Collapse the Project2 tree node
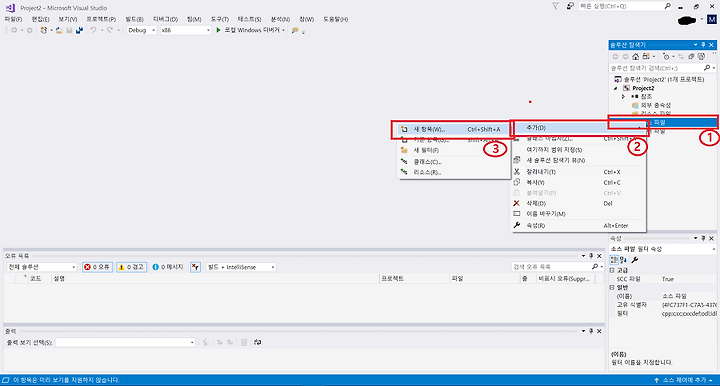Screen dimensions: 720x386 click(x=616, y=88)
